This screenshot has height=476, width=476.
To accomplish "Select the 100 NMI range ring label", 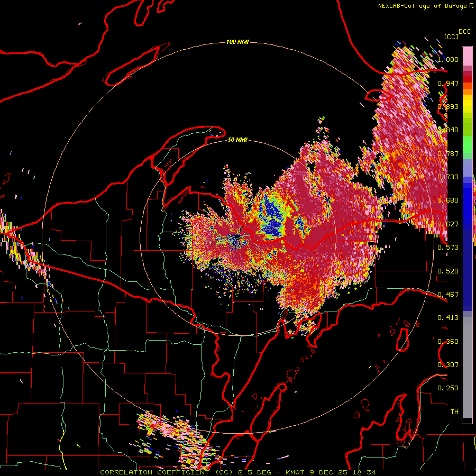I will [237, 42].
